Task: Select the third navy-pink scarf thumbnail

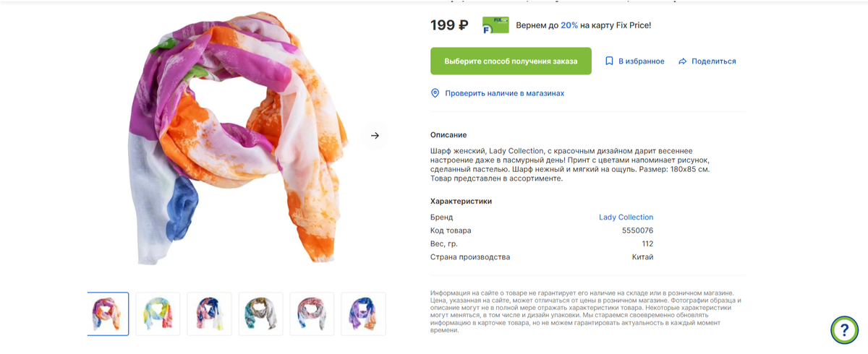Action: [209, 314]
